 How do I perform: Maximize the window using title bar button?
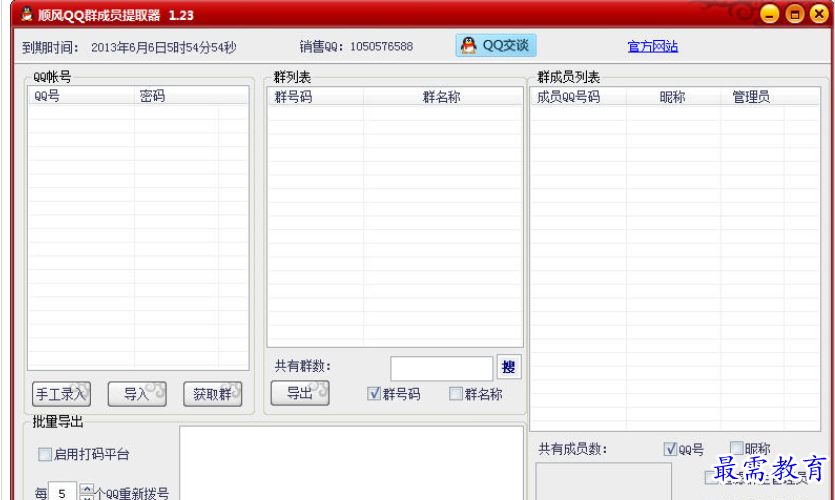(794, 14)
